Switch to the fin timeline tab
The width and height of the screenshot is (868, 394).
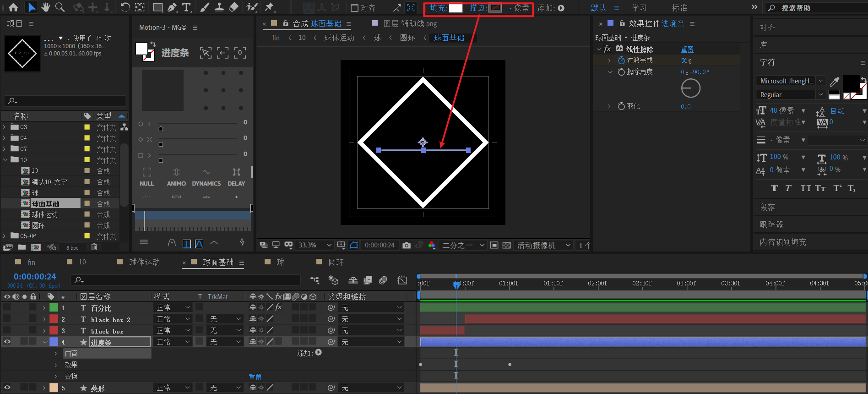click(31, 262)
